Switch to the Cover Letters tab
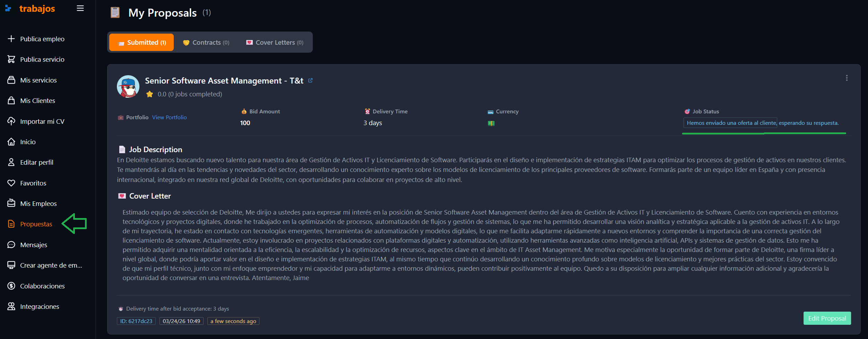Screen dimensions: 868x339 click(x=275, y=42)
